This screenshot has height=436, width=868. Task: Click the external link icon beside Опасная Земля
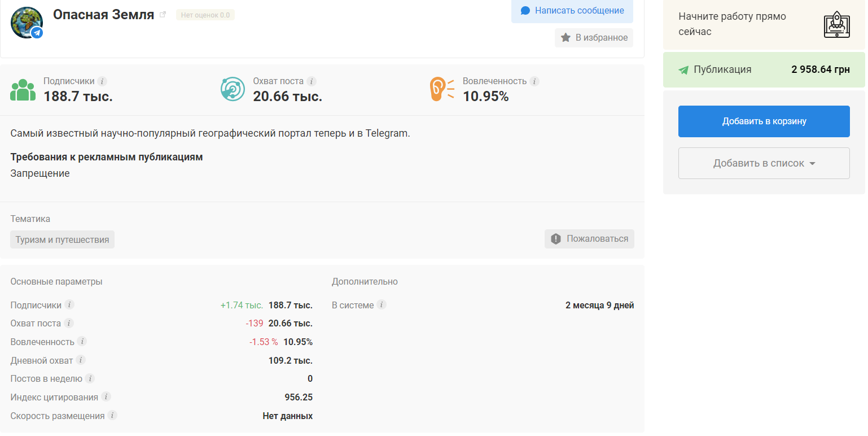[x=163, y=15]
